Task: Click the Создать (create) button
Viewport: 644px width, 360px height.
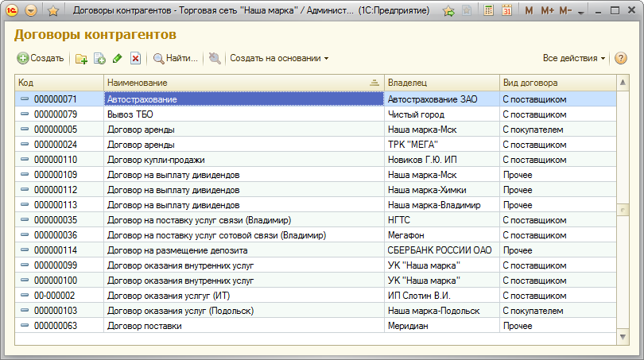Action: 41,58
